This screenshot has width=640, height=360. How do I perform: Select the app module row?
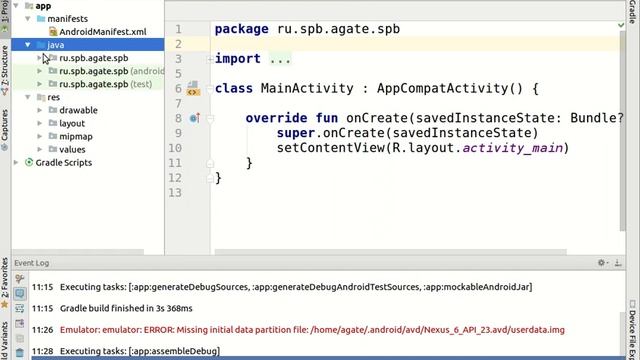88,6
